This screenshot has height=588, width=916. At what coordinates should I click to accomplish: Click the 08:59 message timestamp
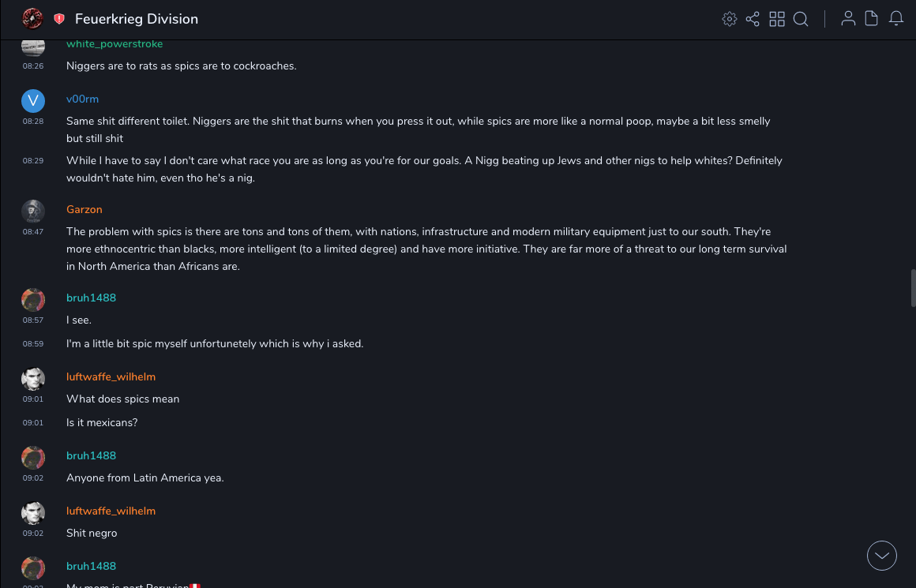[x=33, y=344]
